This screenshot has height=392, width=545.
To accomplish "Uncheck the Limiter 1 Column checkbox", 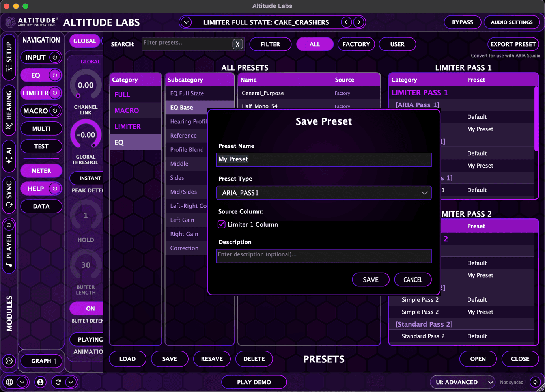I will 221,224.
